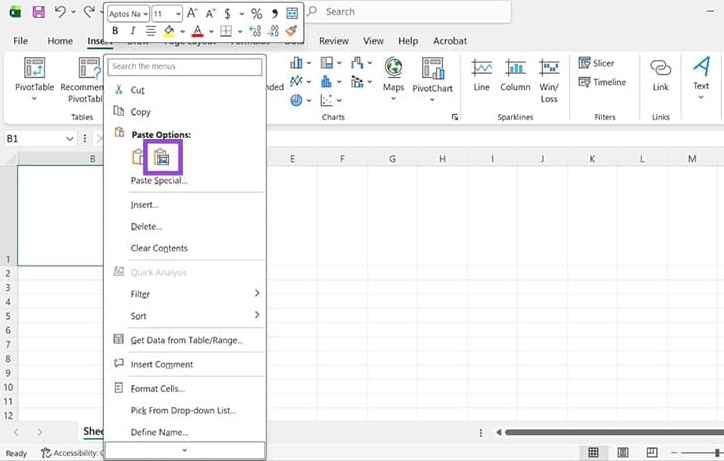This screenshot has height=461, width=724.
Task: Decrease font size in mini toolbar
Action: [211, 13]
